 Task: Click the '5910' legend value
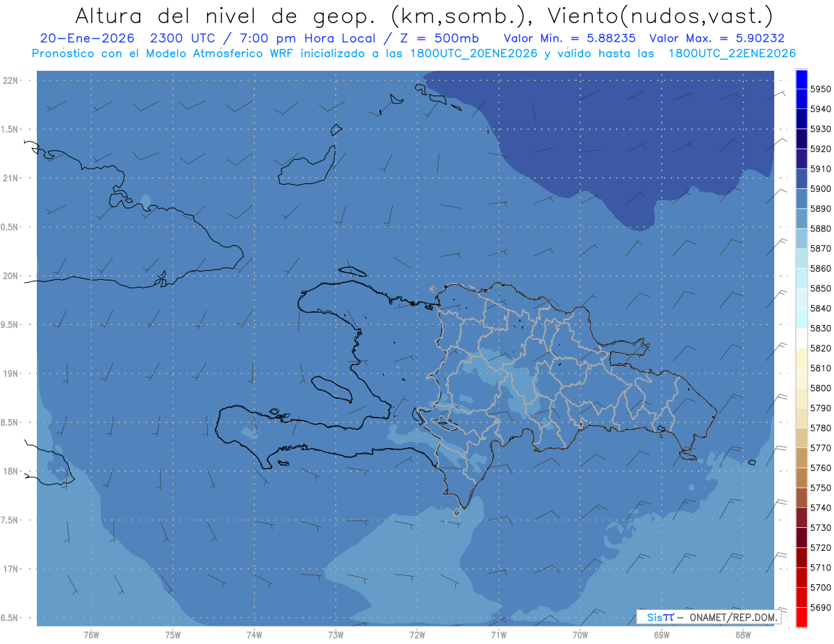pos(821,169)
